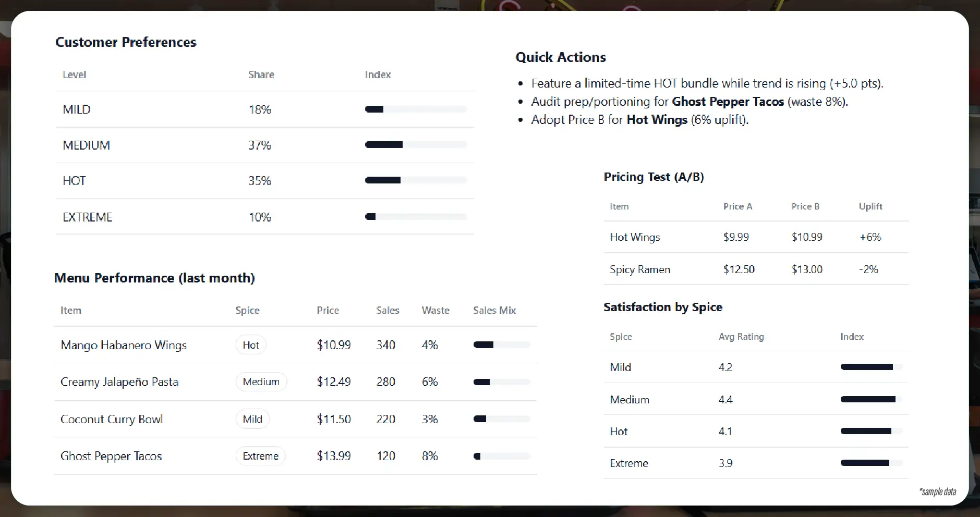Screen dimensions: 980x517
Task: Select the Spicy Ramen row in Pricing Test
Action: point(756,269)
